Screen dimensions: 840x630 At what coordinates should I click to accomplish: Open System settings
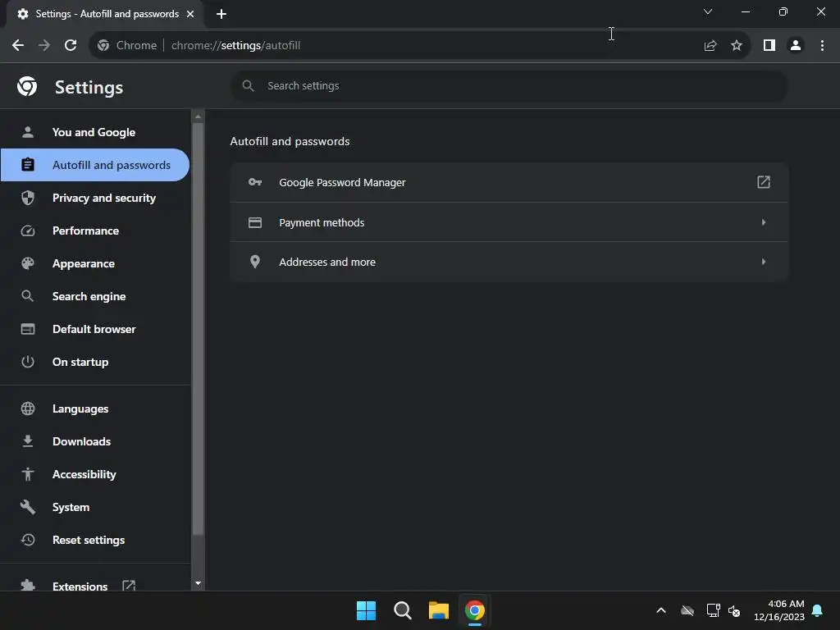(95, 507)
